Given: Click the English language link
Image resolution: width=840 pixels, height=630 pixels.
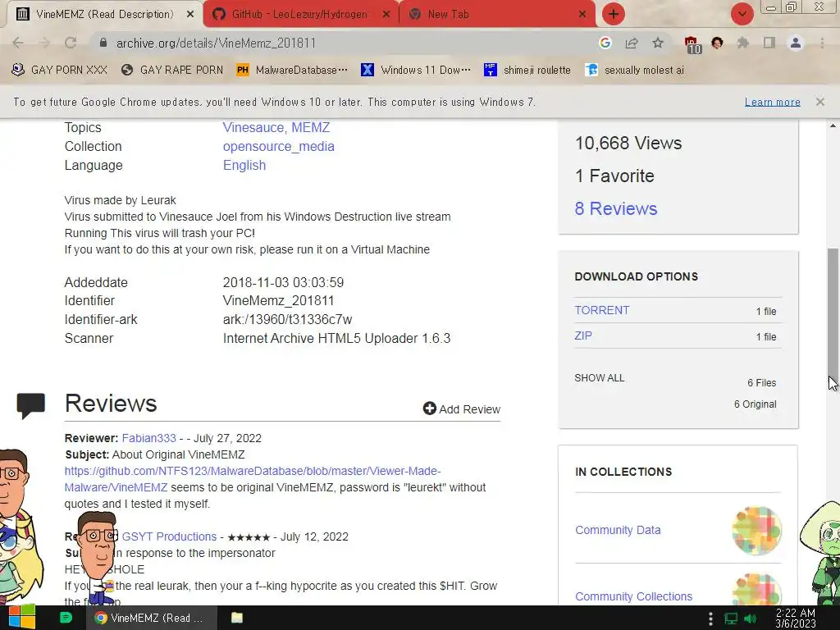Looking at the screenshot, I should pos(244,165).
